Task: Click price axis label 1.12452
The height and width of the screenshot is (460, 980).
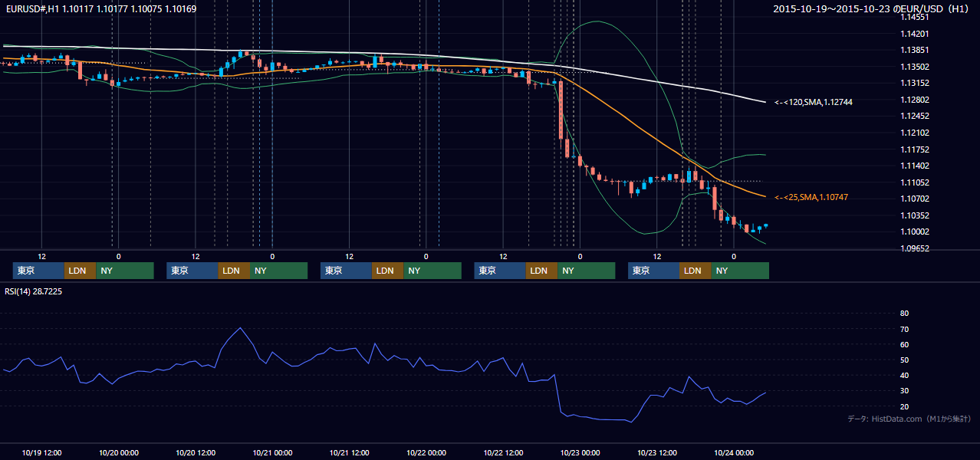Action: [x=916, y=116]
